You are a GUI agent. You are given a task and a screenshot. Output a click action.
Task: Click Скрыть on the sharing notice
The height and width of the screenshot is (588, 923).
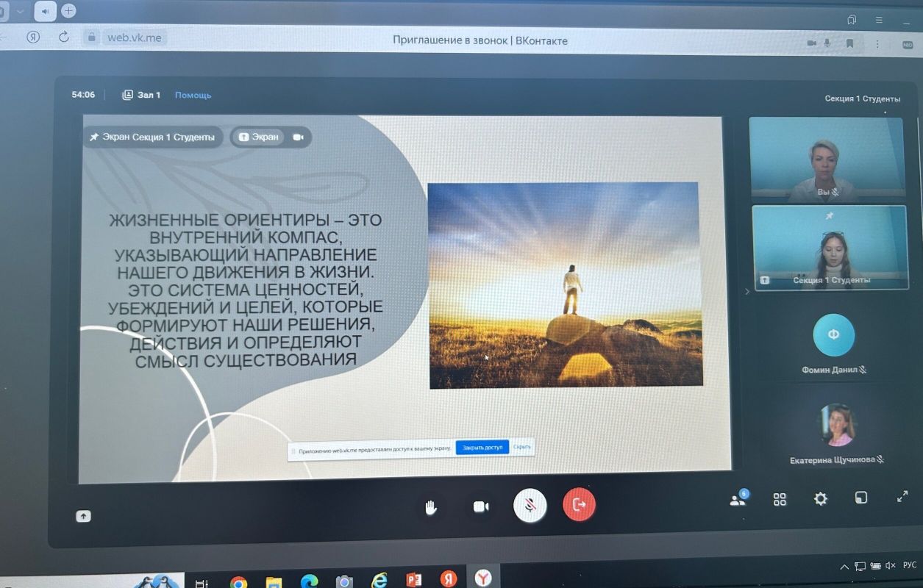521,446
